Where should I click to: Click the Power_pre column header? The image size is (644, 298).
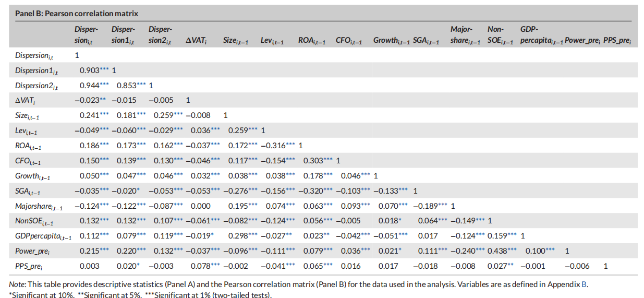pos(582,40)
